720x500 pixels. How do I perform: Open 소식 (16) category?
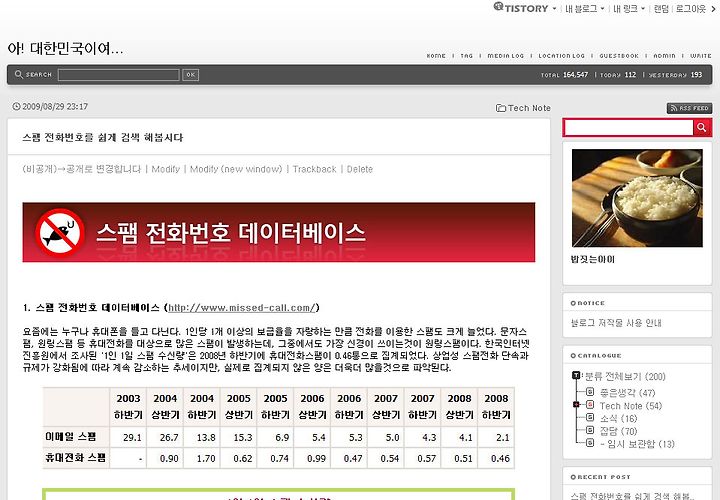tap(619, 419)
